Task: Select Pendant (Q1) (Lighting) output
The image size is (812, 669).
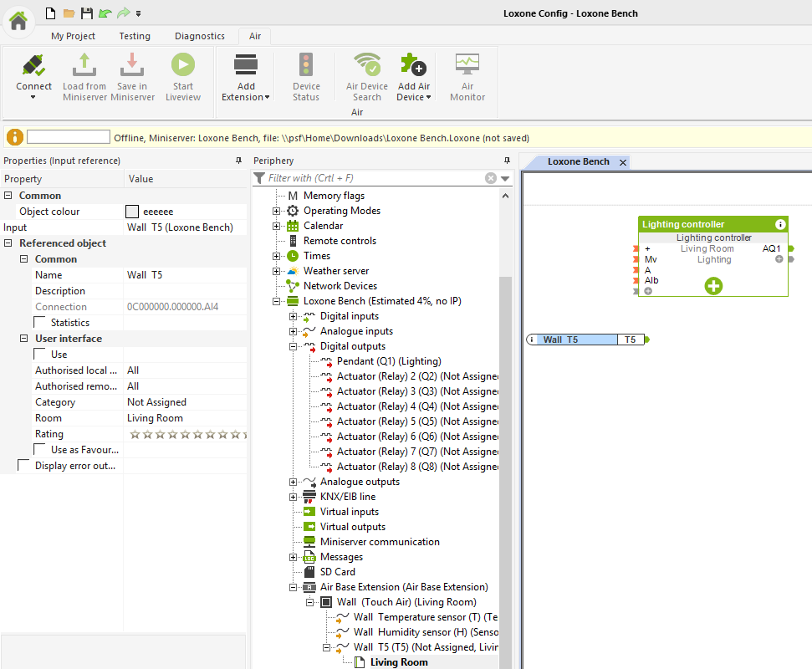Action: tap(388, 361)
